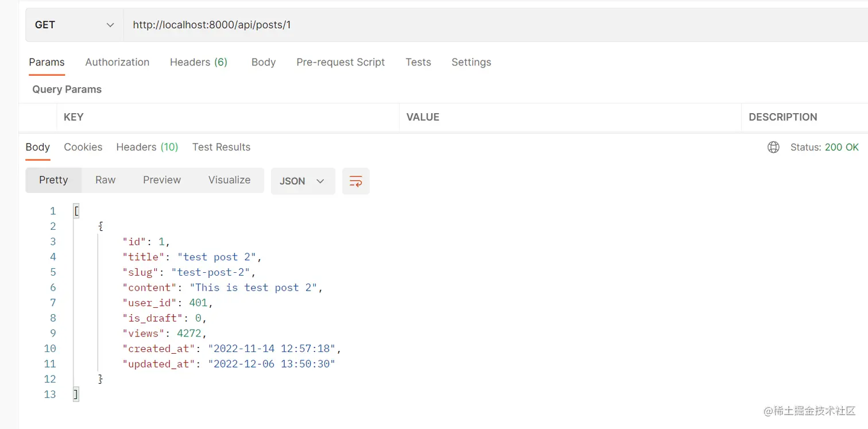This screenshot has height=429, width=868.
Task: Open the Pre-request Script tab
Action: pyautogui.click(x=340, y=62)
